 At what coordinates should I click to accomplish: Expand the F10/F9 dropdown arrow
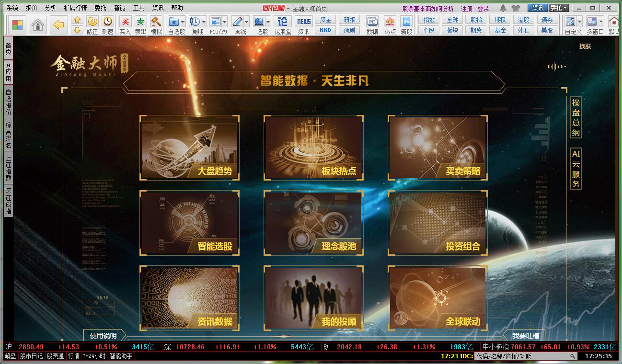coord(225,22)
